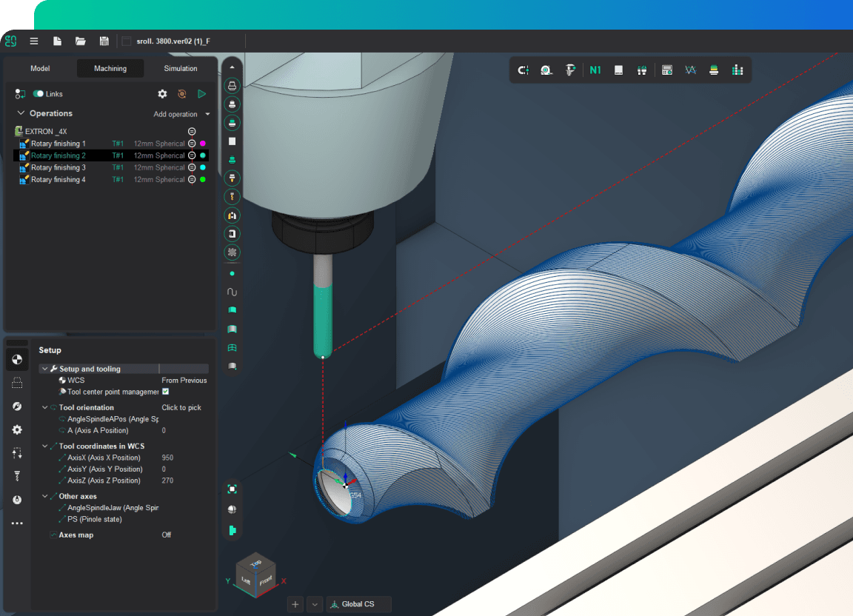Open the folder icon to load a project

[x=81, y=41]
